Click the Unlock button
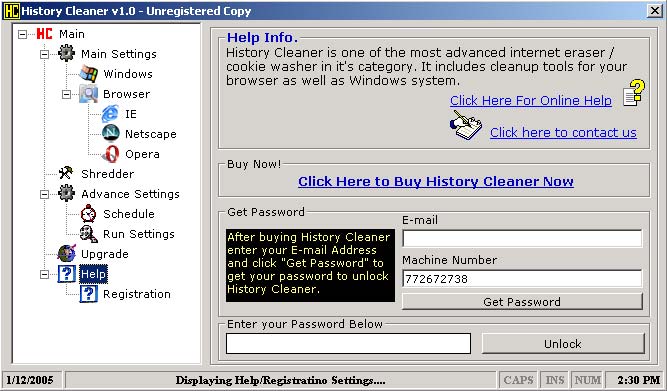The width and height of the screenshot is (667, 391). tap(563, 343)
